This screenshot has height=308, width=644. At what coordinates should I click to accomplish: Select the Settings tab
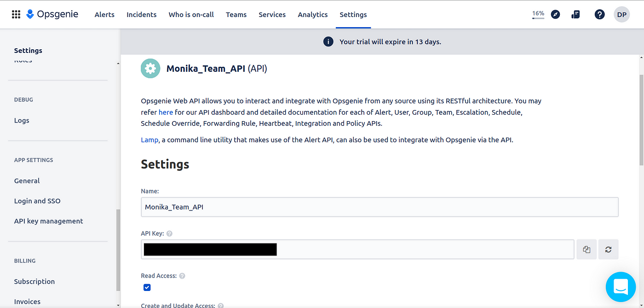pos(353,14)
